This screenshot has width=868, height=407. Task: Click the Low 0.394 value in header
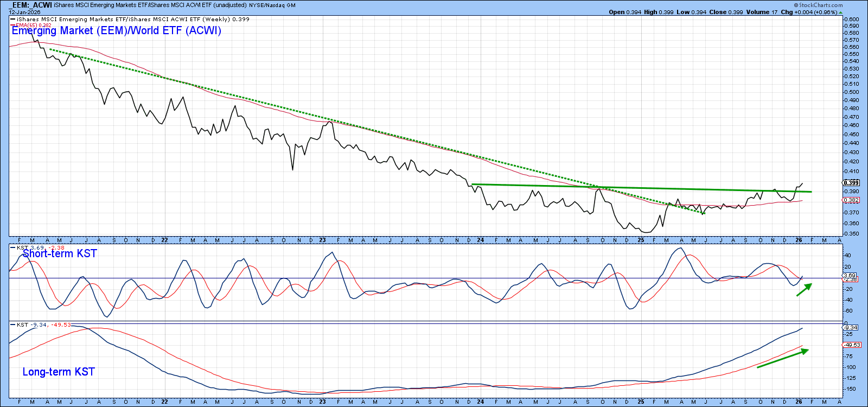pyautogui.click(x=691, y=12)
